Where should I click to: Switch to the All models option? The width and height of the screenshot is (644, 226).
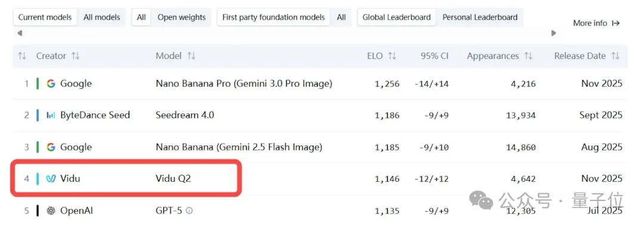coord(102,17)
